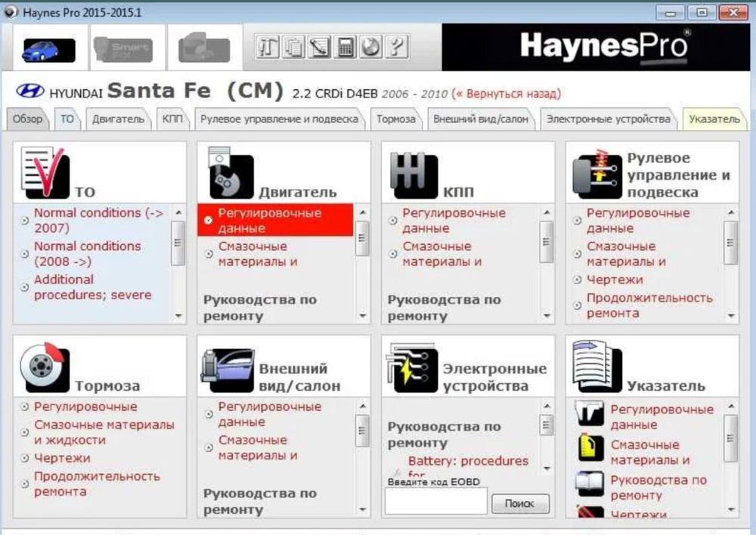Click the down scroll arrow in the КПП panel
This screenshot has width=756, height=535.
(x=547, y=316)
